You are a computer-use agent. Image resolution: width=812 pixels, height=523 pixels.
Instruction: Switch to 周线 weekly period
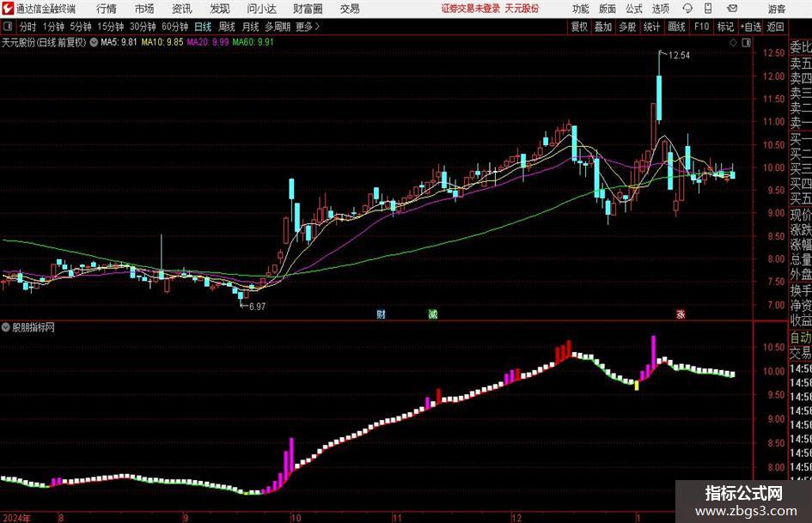[x=227, y=27]
